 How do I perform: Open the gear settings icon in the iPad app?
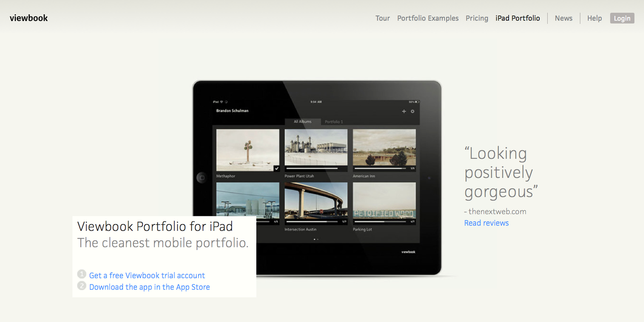[x=413, y=111]
